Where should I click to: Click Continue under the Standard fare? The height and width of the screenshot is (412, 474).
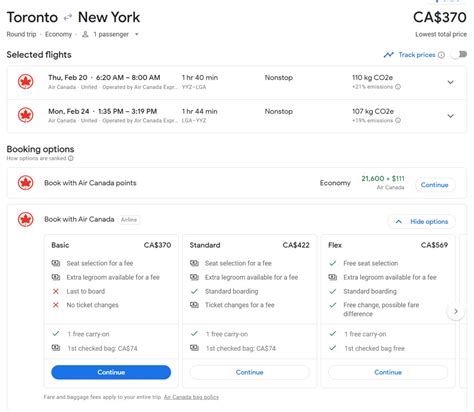250,372
